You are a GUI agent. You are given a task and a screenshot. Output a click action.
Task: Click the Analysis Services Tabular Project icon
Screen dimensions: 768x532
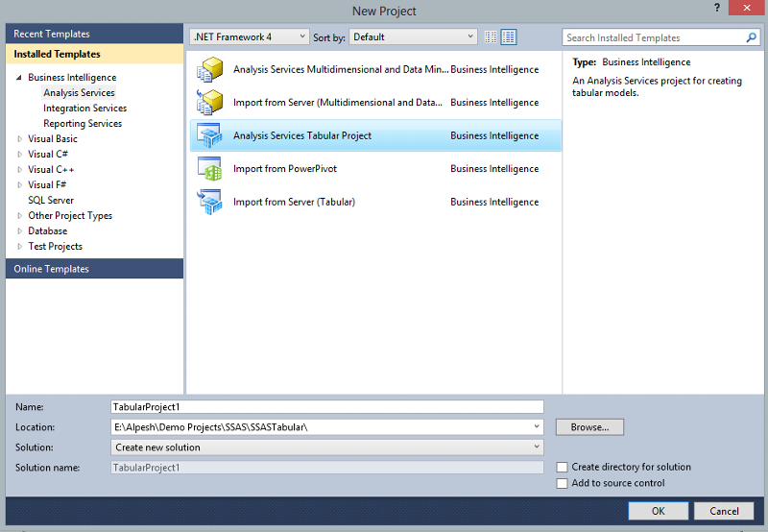pyautogui.click(x=209, y=135)
